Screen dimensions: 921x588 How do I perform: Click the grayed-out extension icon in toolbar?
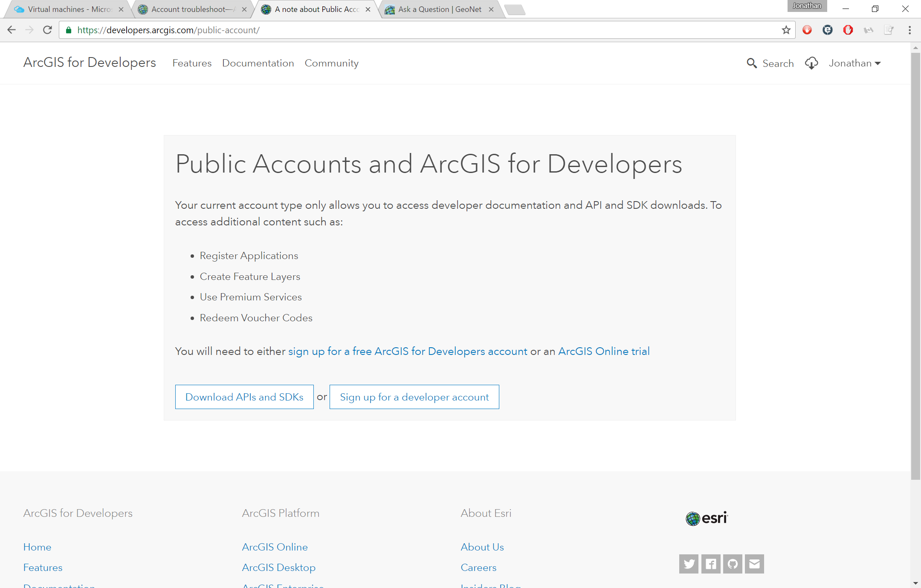click(869, 30)
